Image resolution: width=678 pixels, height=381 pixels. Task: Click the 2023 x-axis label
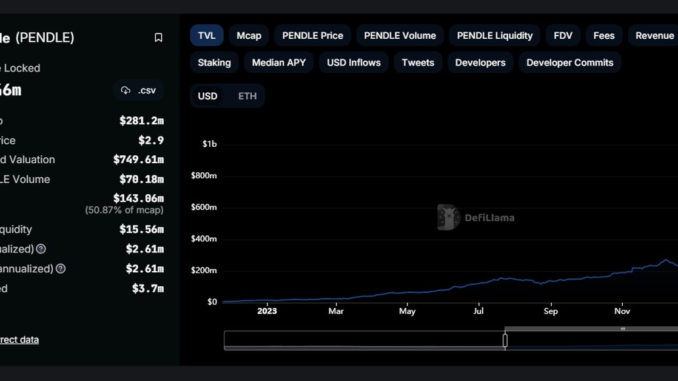[x=267, y=311]
